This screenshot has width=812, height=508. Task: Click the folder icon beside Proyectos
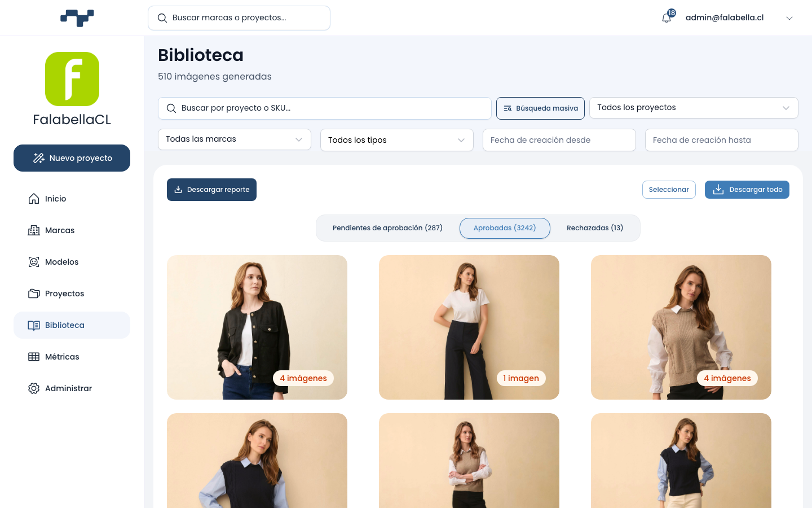(34, 294)
